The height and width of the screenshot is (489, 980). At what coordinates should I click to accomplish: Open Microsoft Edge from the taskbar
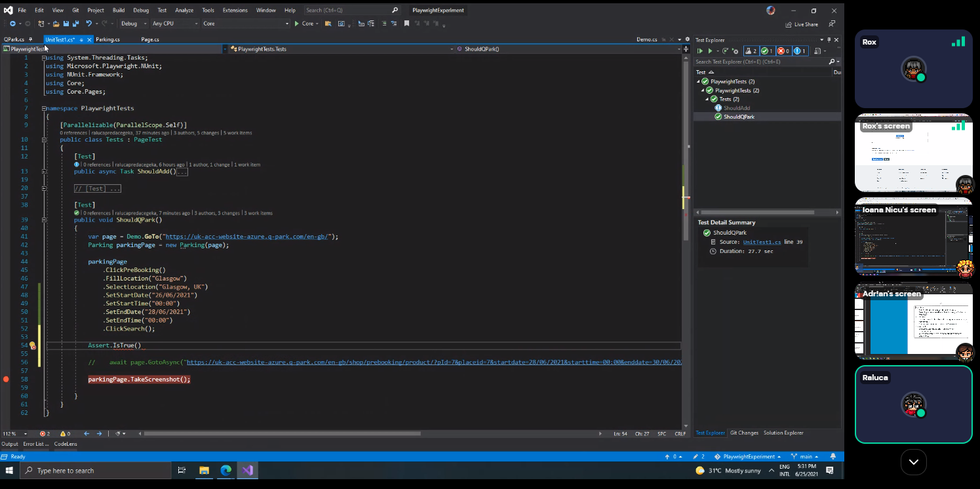pyautogui.click(x=225, y=471)
